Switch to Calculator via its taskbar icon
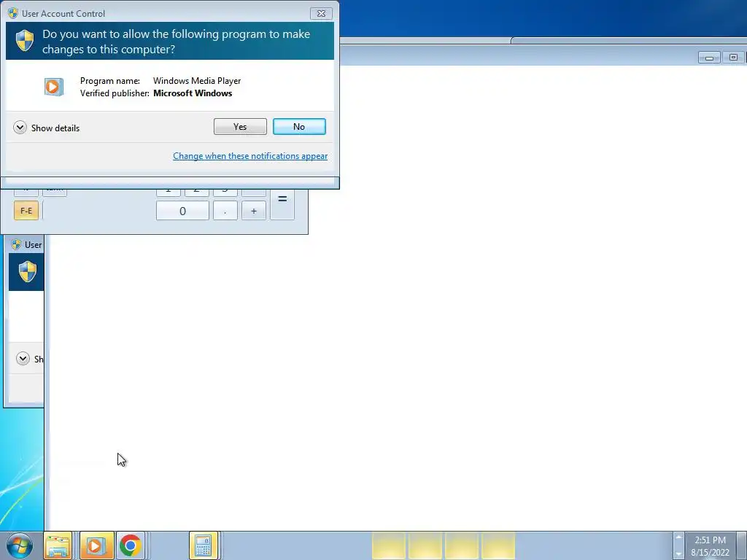Image resolution: width=747 pixels, height=560 pixels. [204, 545]
